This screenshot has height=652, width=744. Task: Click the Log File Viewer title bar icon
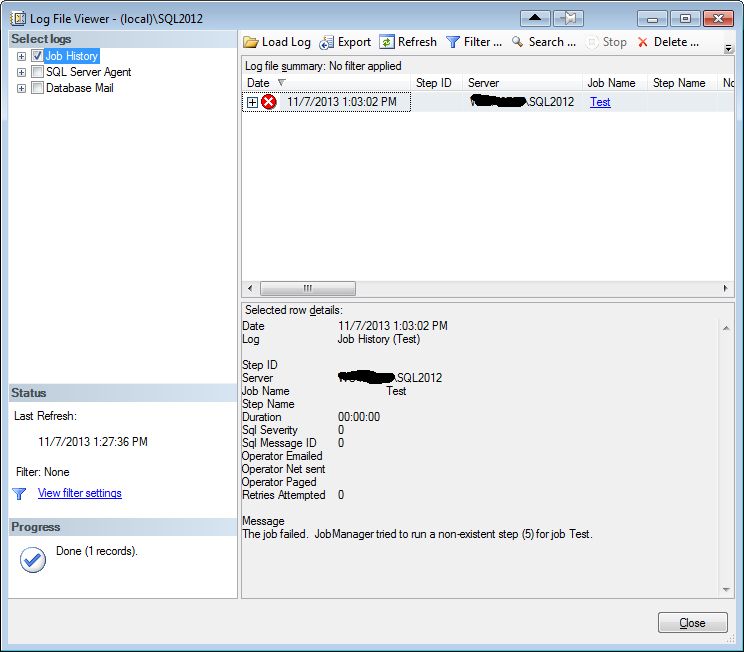(18, 19)
